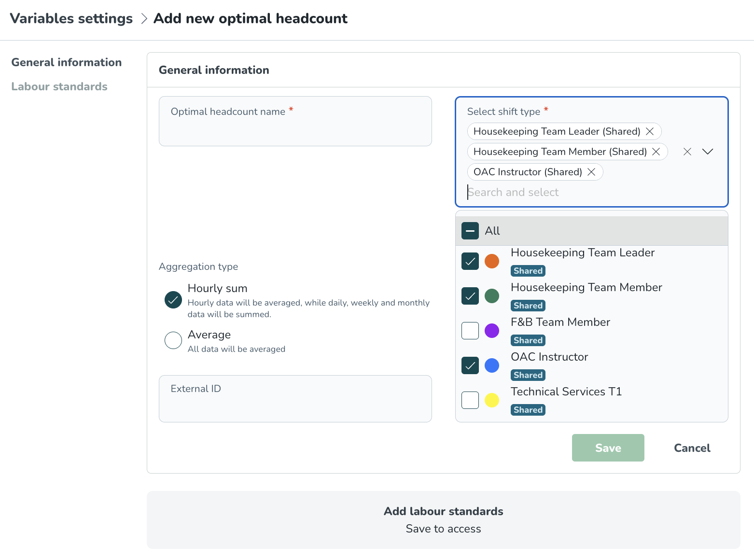This screenshot has width=754, height=560.
Task: Select the Average aggregation radio button
Action: (x=173, y=340)
